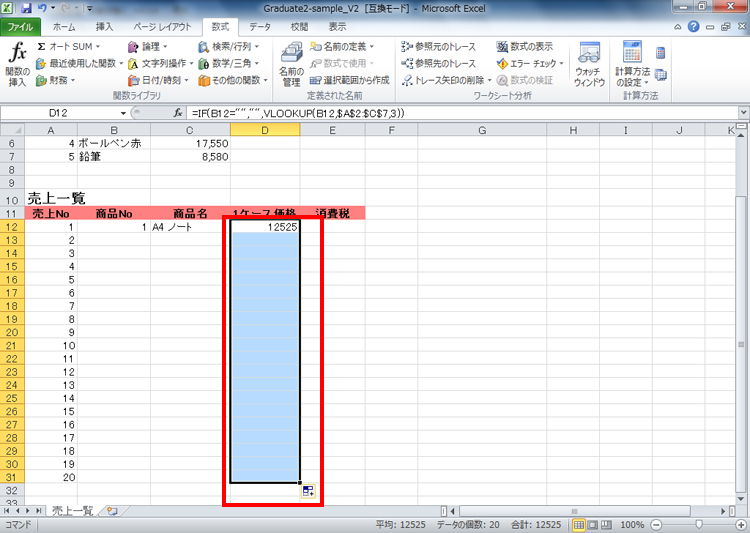Expand recently used functions (最近使用した関数)
The width and height of the screenshot is (750, 533).
[79, 63]
